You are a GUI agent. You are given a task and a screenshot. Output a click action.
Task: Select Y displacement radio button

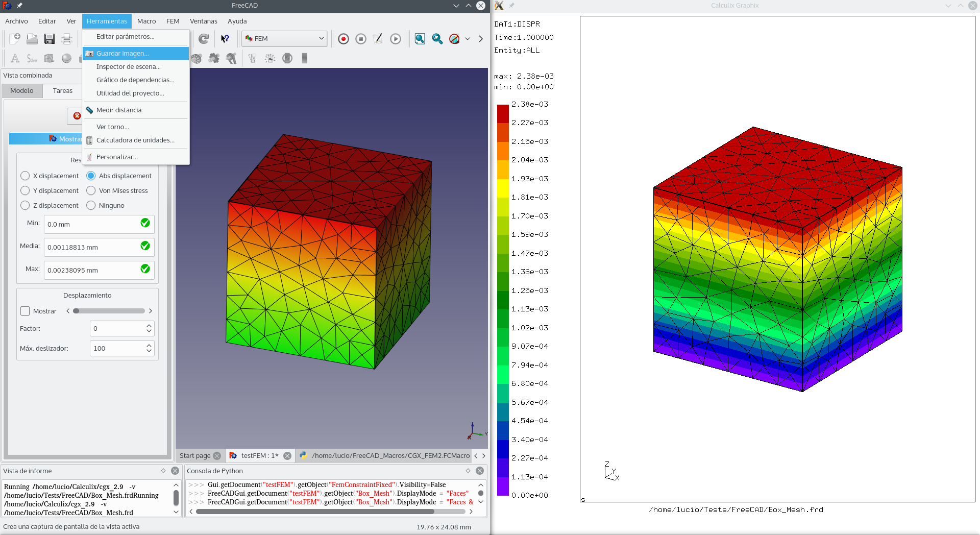click(x=25, y=190)
